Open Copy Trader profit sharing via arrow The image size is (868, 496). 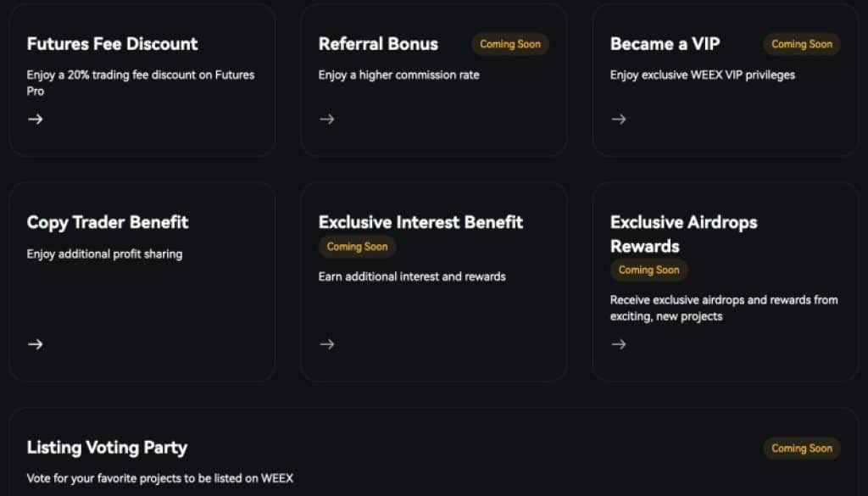pos(36,344)
